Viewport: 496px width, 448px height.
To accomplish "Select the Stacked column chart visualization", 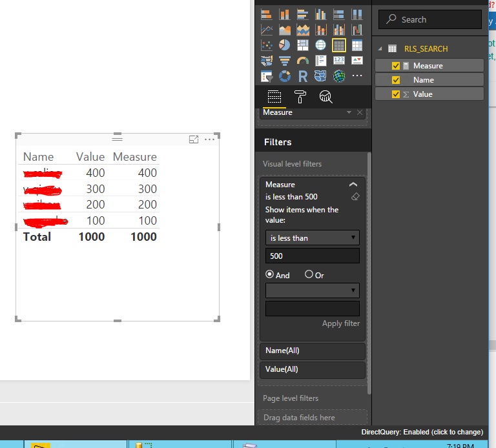I will tap(284, 15).
